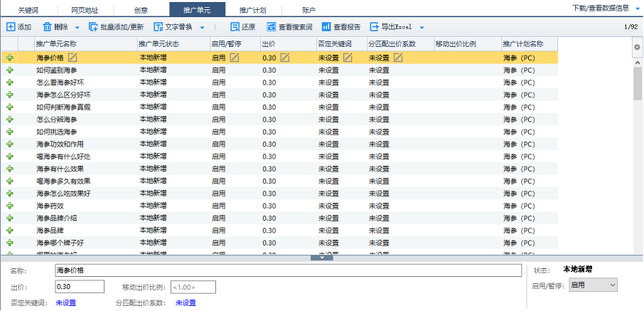Image resolution: width=644 pixels, height=311 pixels.
Task: Click green plus icon for 怎么看海参好坏 row
Action: click(x=10, y=83)
